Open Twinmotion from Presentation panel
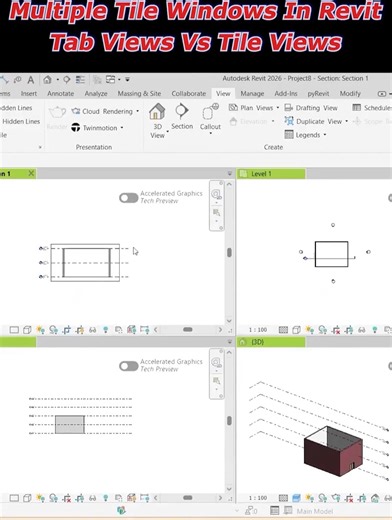 (94, 128)
